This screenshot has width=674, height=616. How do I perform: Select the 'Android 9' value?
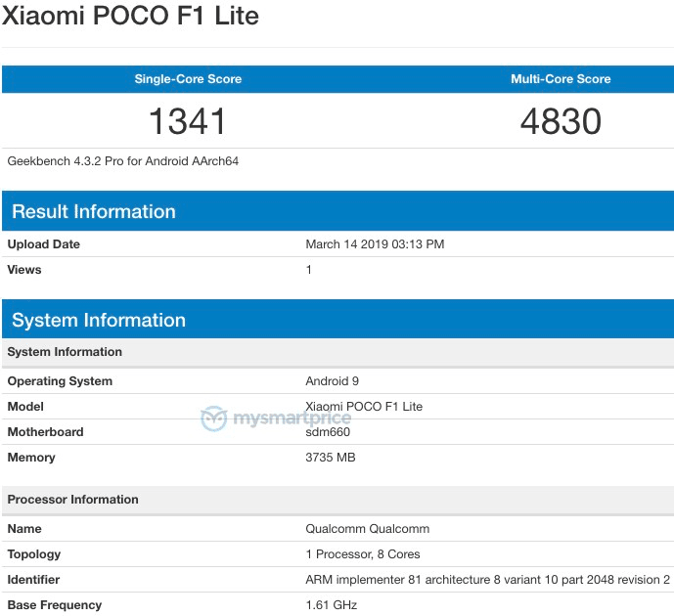click(x=332, y=381)
